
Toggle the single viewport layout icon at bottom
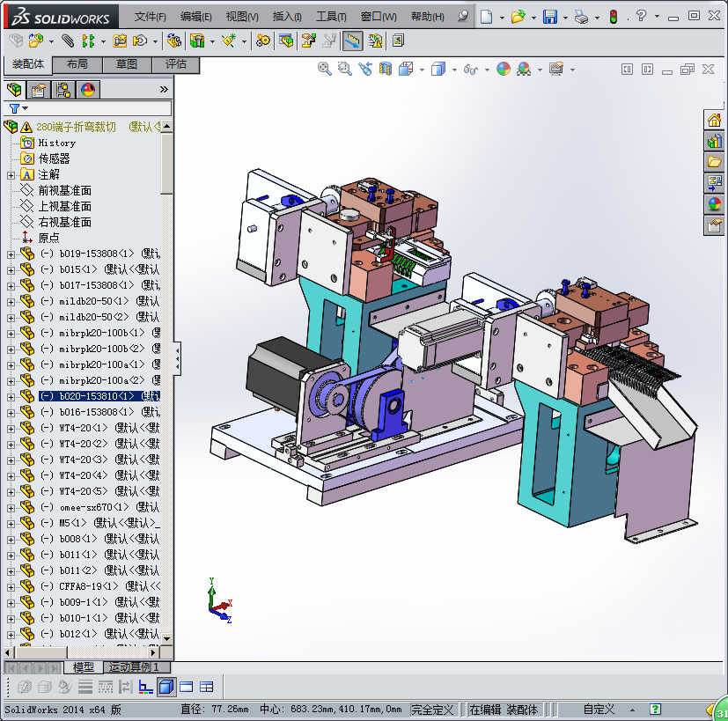[186, 687]
